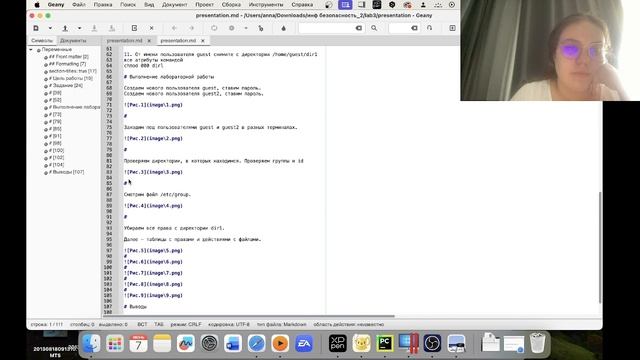Open the Trash in the dock
Screen dimensions: 640x360
click(538, 343)
